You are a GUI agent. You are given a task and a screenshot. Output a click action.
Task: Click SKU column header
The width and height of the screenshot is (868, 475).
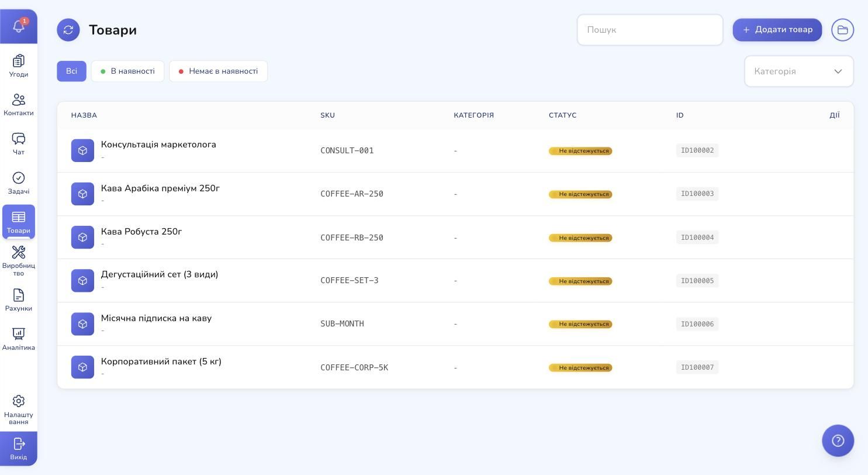328,115
